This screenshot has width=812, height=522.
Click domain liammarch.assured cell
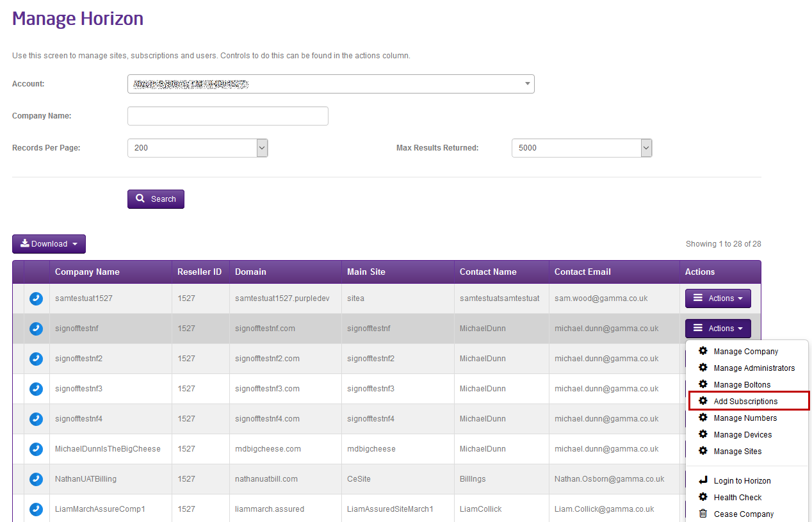tap(270, 509)
